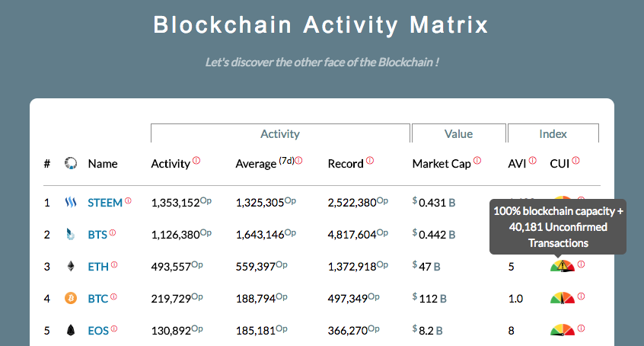Screen dimensions: 644x346
Task: Sort by the Average (7d) column header
Action: click(257, 163)
